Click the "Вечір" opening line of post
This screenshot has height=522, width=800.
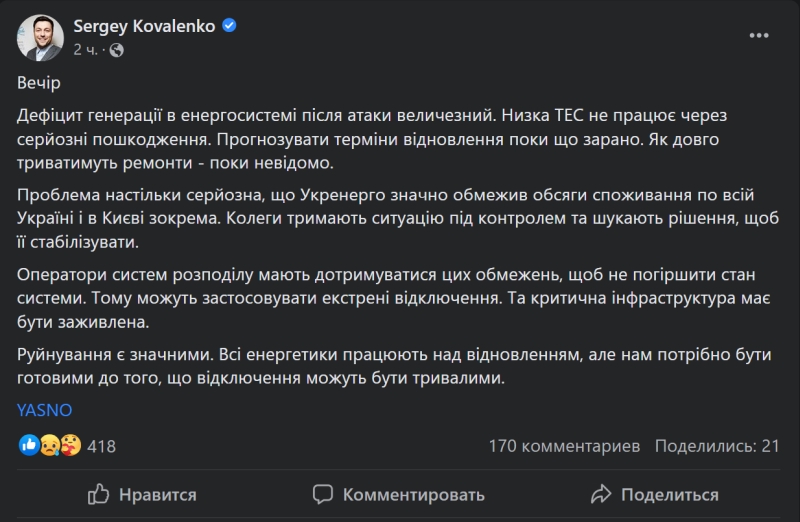(40, 83)
